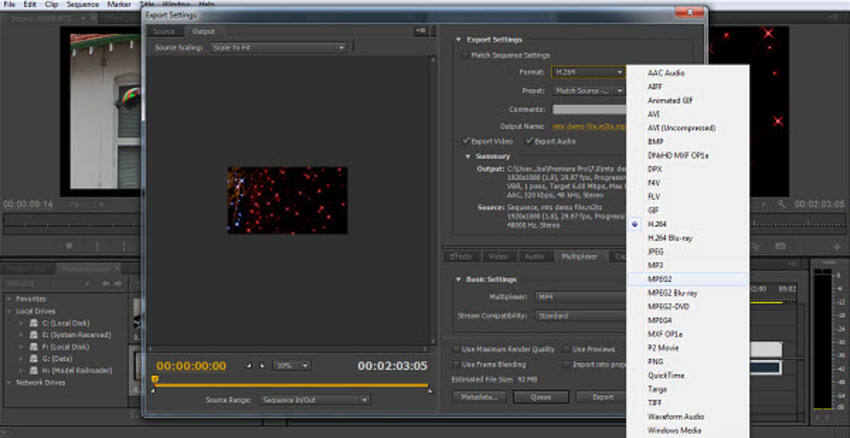The width and height of the screenshot is (850, 438).
Task: Click the Metadata... button
Action: pos(479,397)
